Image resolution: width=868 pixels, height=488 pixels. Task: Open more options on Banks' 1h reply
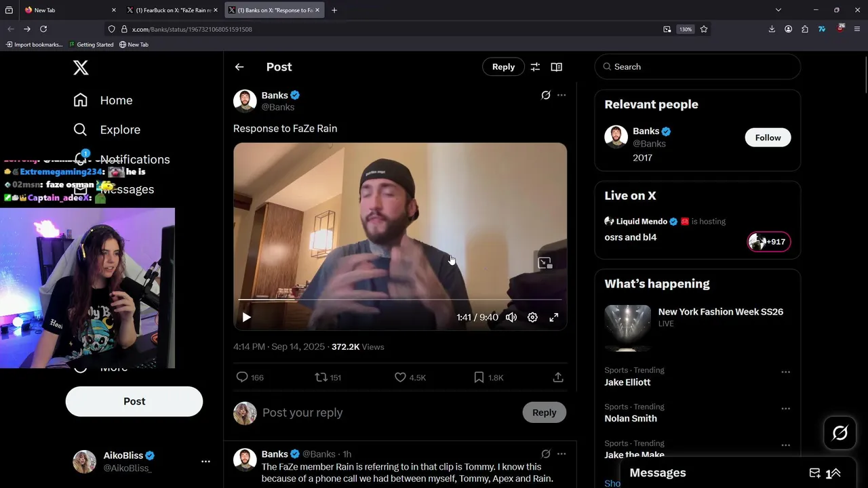(561, 454)
